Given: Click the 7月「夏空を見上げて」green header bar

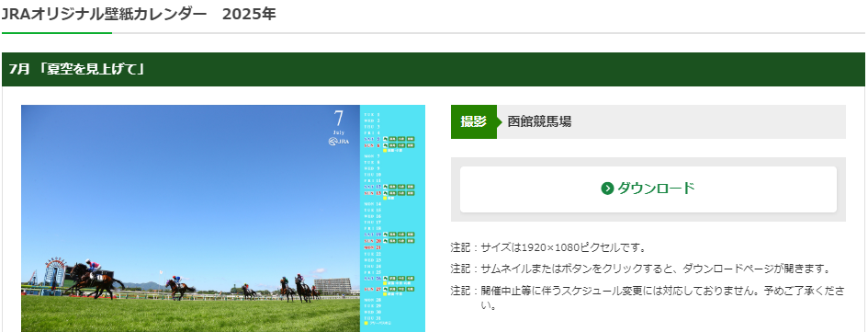Looking at the screenshot, I should point(434,69).
